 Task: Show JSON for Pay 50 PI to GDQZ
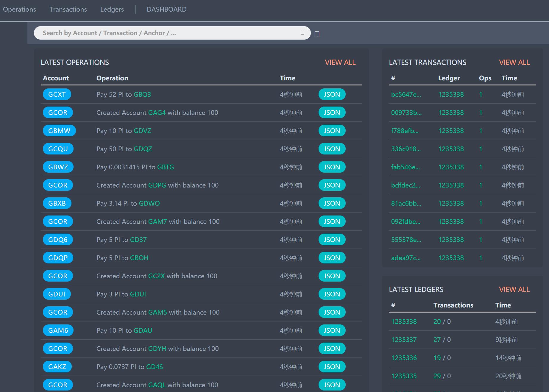point(332,149)
